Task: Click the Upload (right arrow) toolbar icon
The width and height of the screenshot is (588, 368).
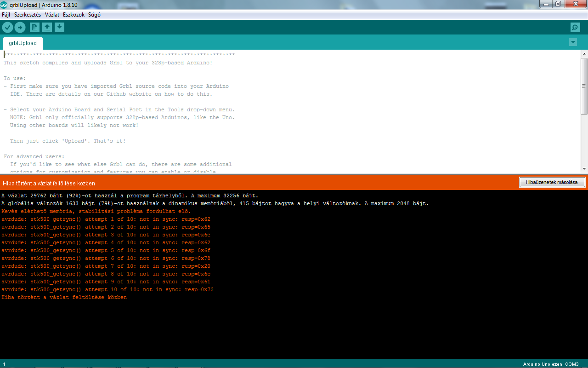Action: pos(20,28)
